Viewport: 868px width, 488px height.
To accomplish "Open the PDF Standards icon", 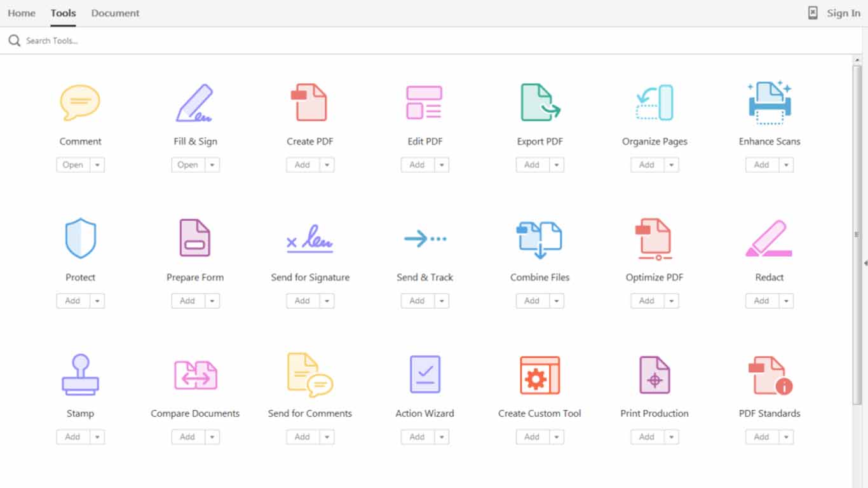I will point(770,375).
